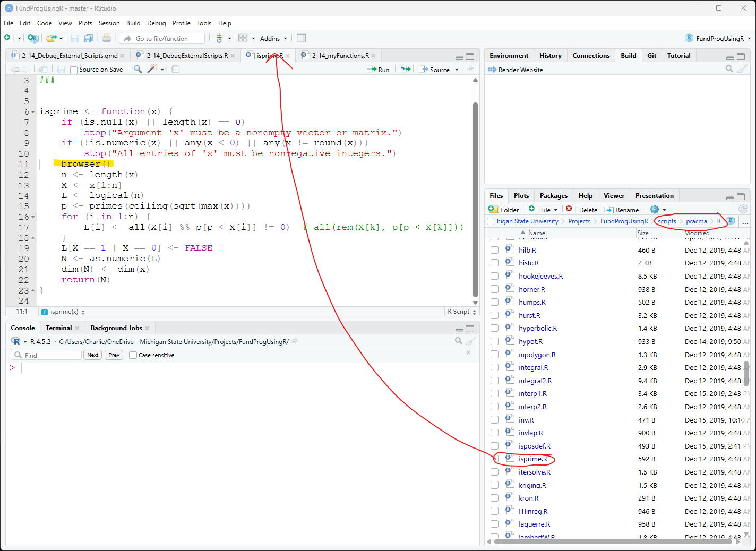The width and height of the screenshot is (756, 551).
Task: Click the Rename file icon
Action: coord(609,209)
